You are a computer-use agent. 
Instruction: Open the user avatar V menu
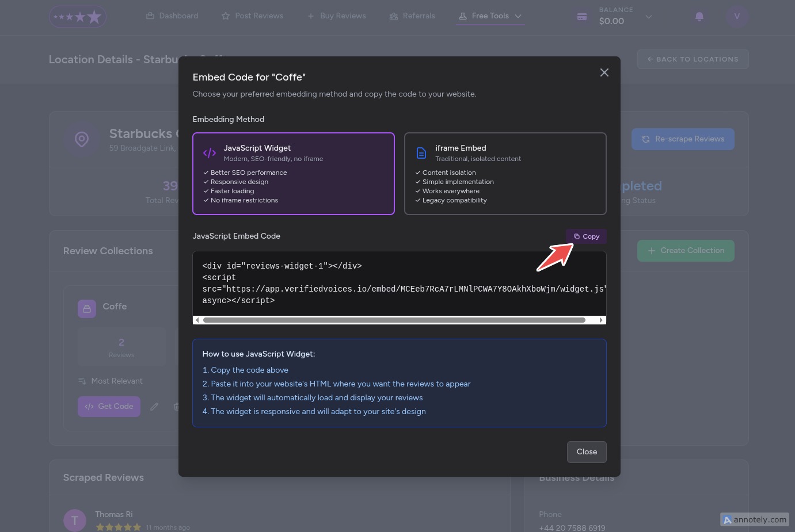coord(736,16)
